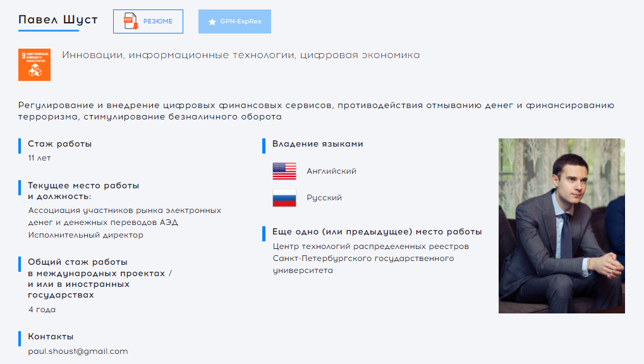Click the 'Контакты' heading
Image resolution: width=644 pixels, height=364 pixels.
(51, 336)
